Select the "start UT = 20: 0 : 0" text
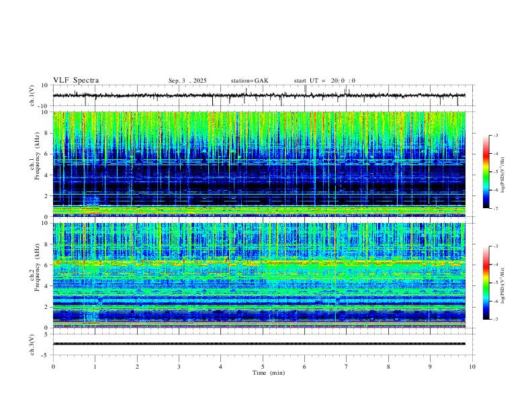This screenshot has width=532, height=411. pyautogui.click(x=324, y=81)
